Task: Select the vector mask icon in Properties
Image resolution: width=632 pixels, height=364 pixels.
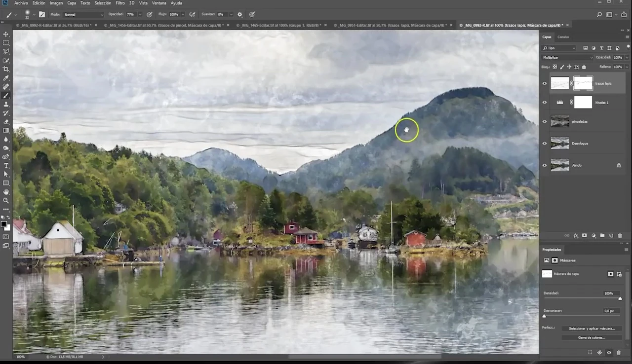Action: 619,274
